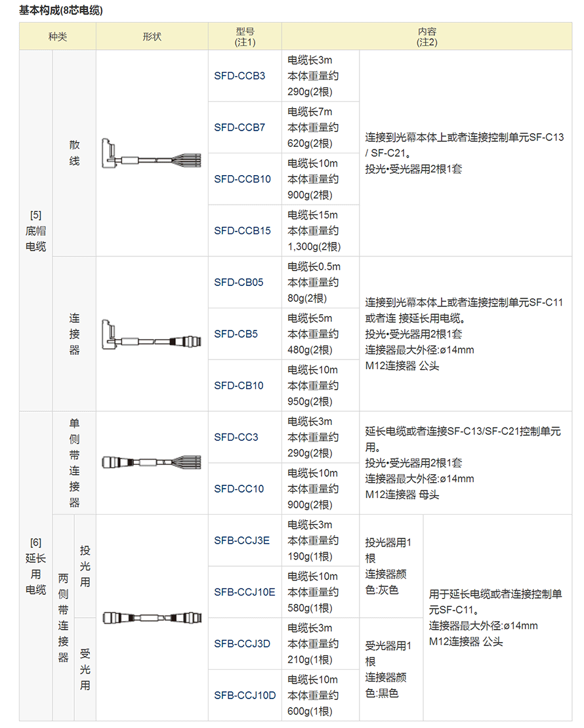584x728 pixels.
Task: Click the SFD-CCB7 model number
Action: pos(240,127)
